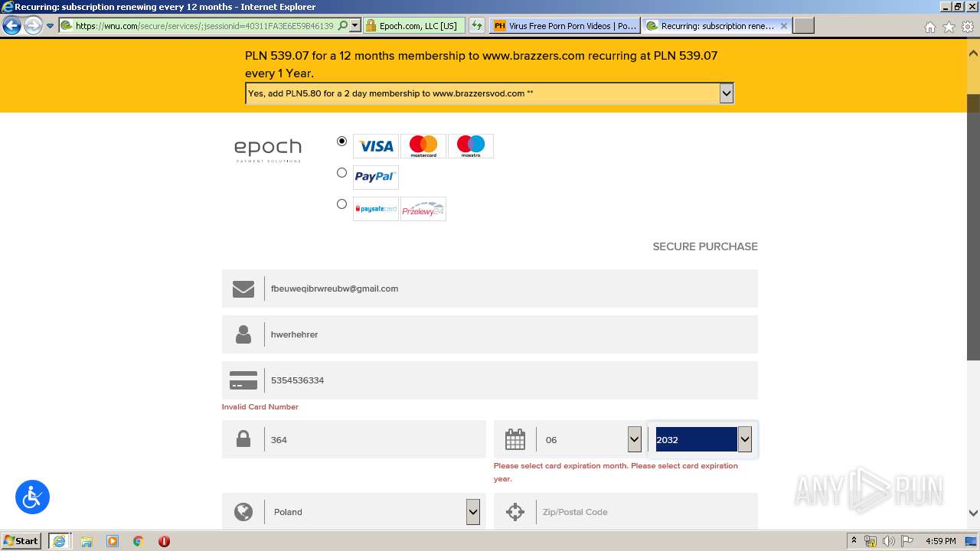This screenshot has width=980, height=551.
Task: Click the person name icon
Action: click(243, 334)
